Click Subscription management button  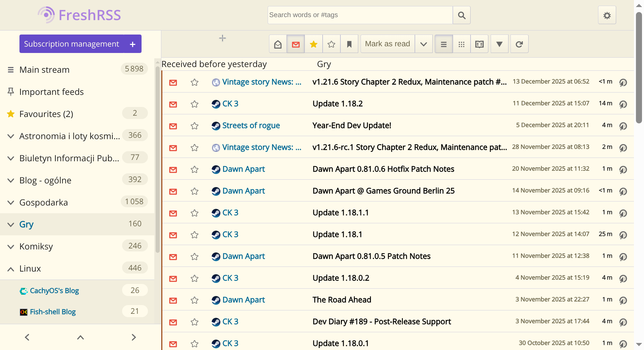tap(71, 44)
